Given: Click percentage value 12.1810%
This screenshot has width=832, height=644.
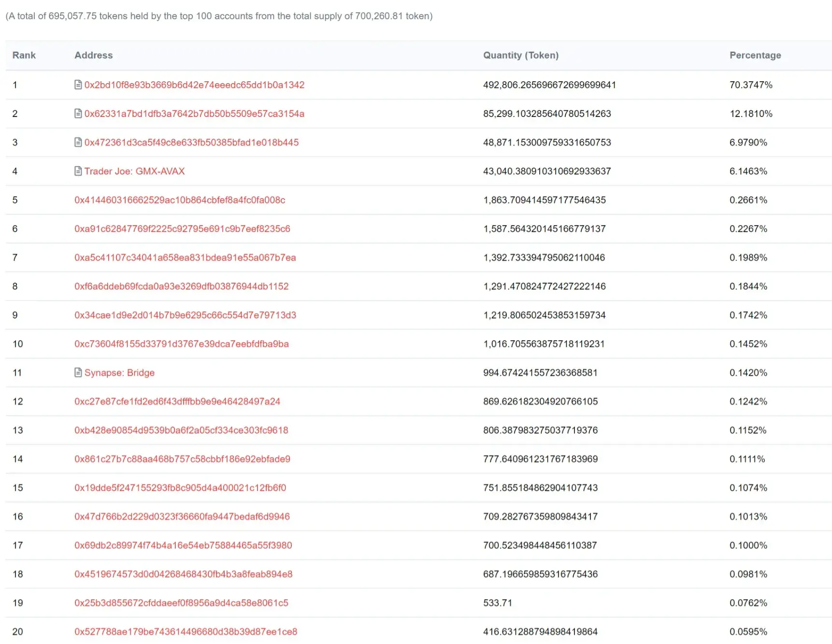Looking at the screenshot, I should (x=751, y=114).
